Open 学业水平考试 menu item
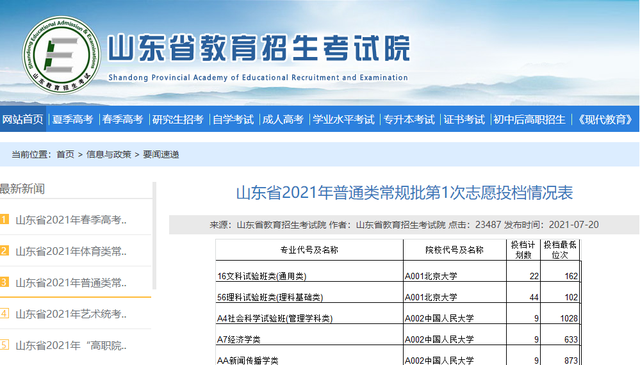 pos(343,119)
